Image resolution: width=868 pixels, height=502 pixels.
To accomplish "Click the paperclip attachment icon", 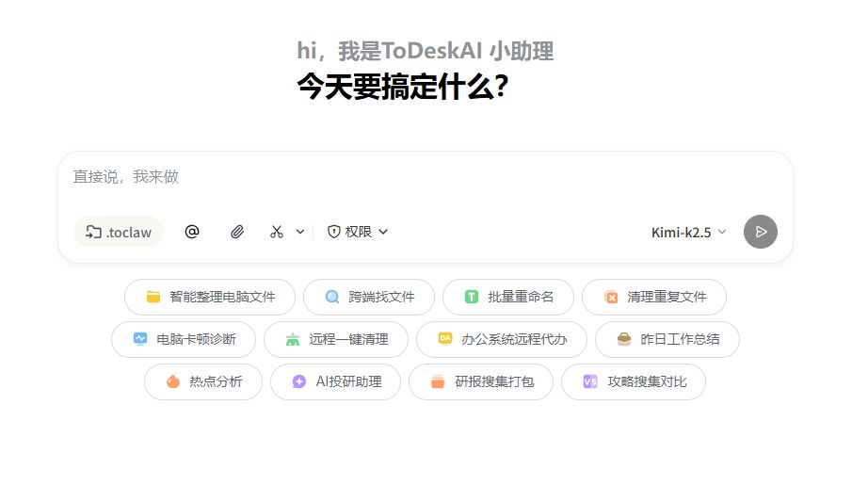I will click(x=237, y=232).
